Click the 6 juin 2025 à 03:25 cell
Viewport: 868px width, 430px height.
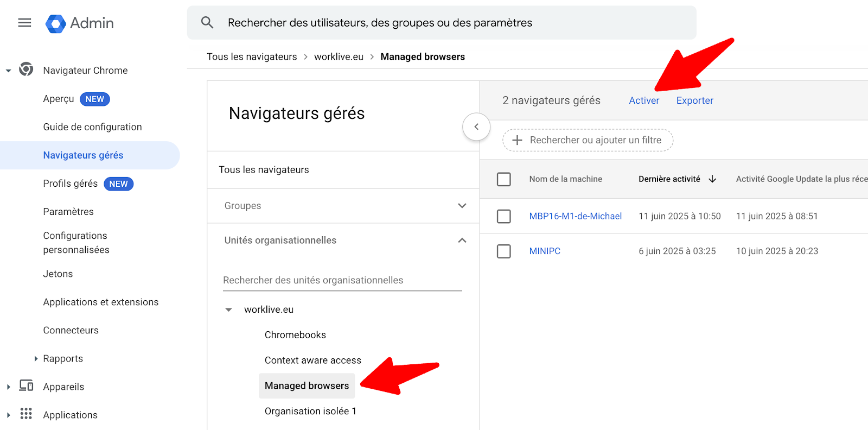pos(677,251)
